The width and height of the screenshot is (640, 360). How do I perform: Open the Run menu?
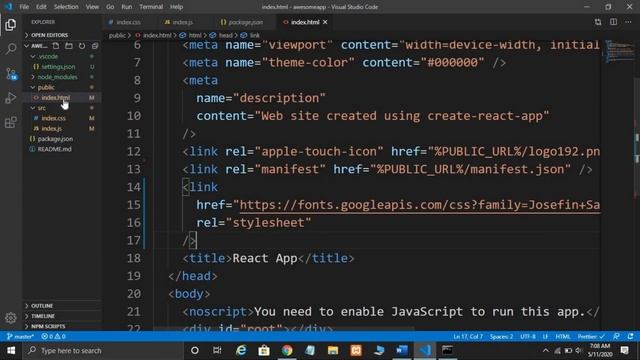[127, 7]
